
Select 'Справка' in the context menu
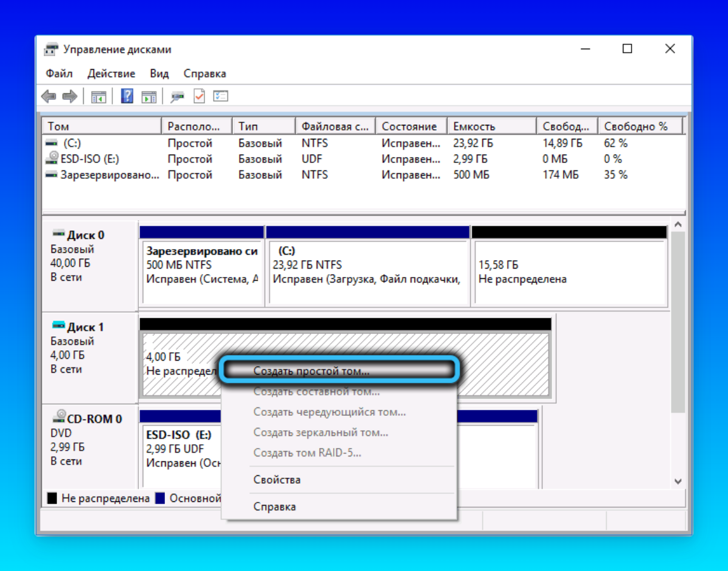pyautogui.click(x=274, y=506)
